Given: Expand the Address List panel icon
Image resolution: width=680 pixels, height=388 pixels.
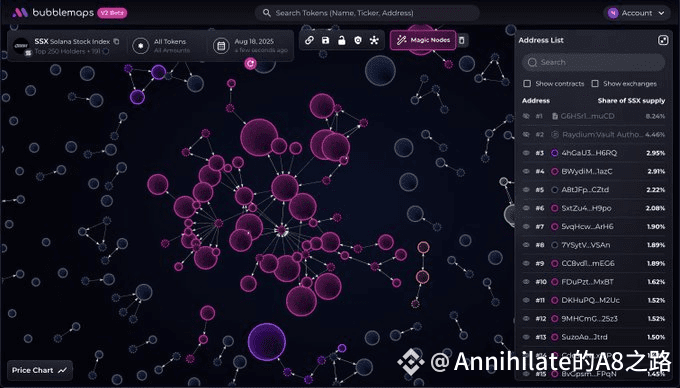Looking at the screenshot, I should 663,40.
